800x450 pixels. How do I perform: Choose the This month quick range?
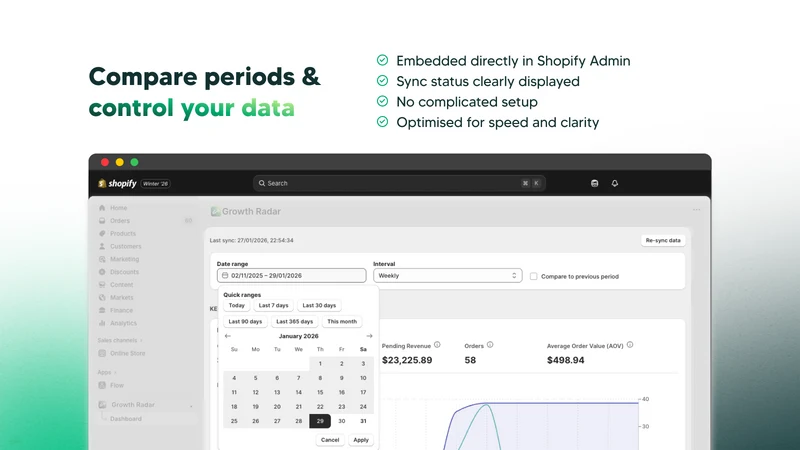(342, 321)
